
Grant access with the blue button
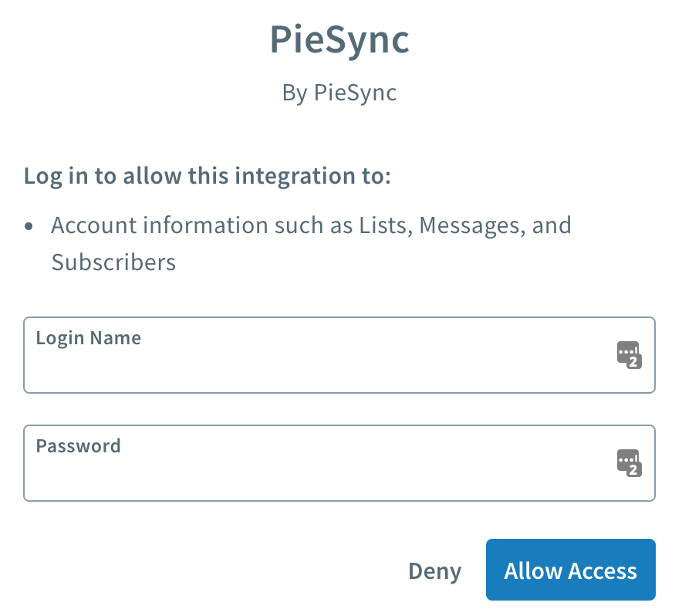click(x=570, y=570)
